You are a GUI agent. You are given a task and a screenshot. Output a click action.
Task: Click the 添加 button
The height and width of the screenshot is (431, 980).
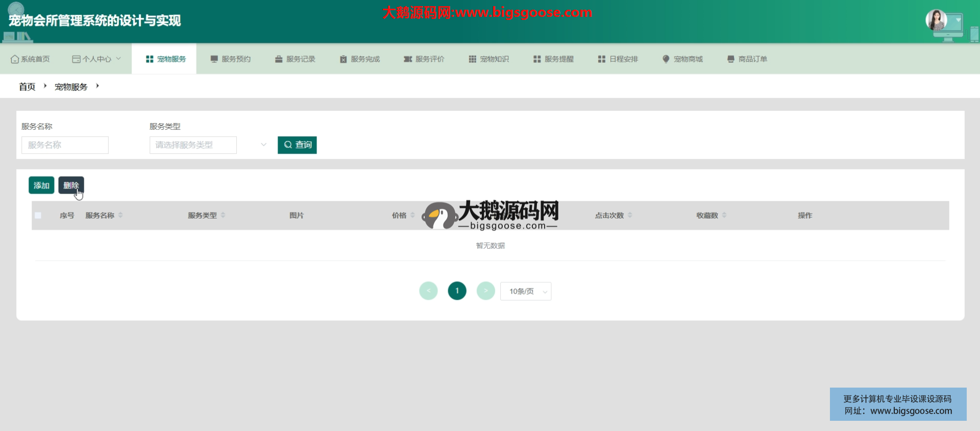[41, 185]
